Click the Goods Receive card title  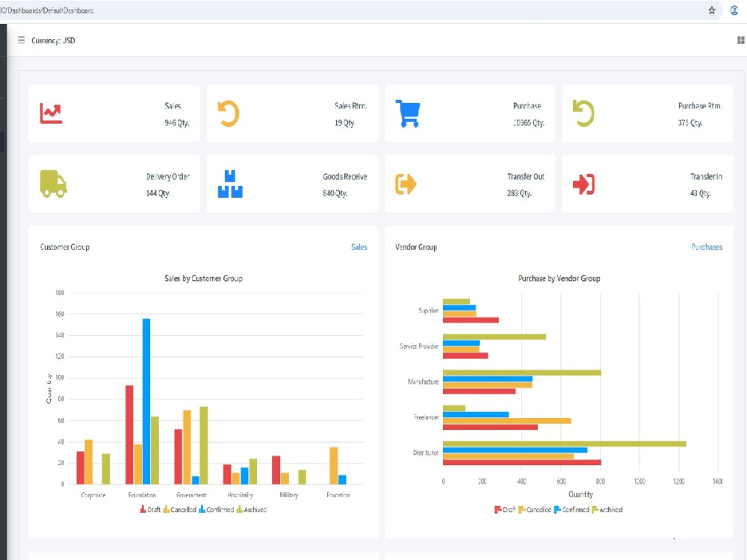(345, 176)
